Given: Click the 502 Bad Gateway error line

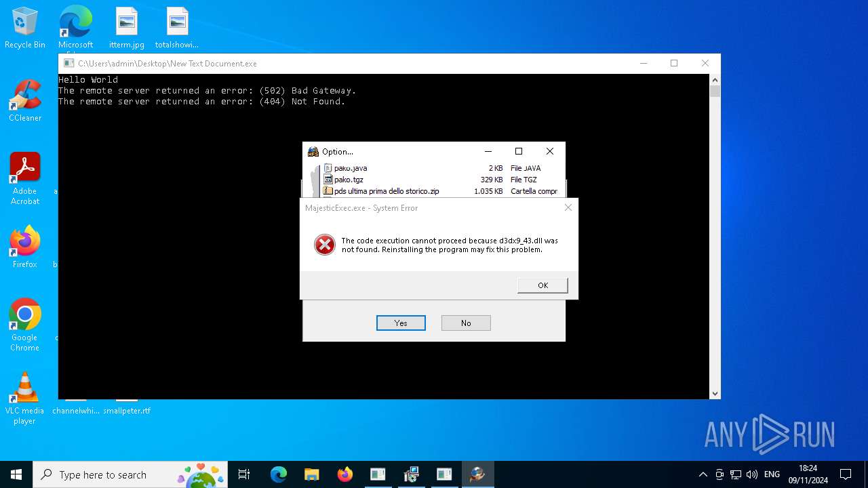Looking at the screenshot, I should click(207, 91).
